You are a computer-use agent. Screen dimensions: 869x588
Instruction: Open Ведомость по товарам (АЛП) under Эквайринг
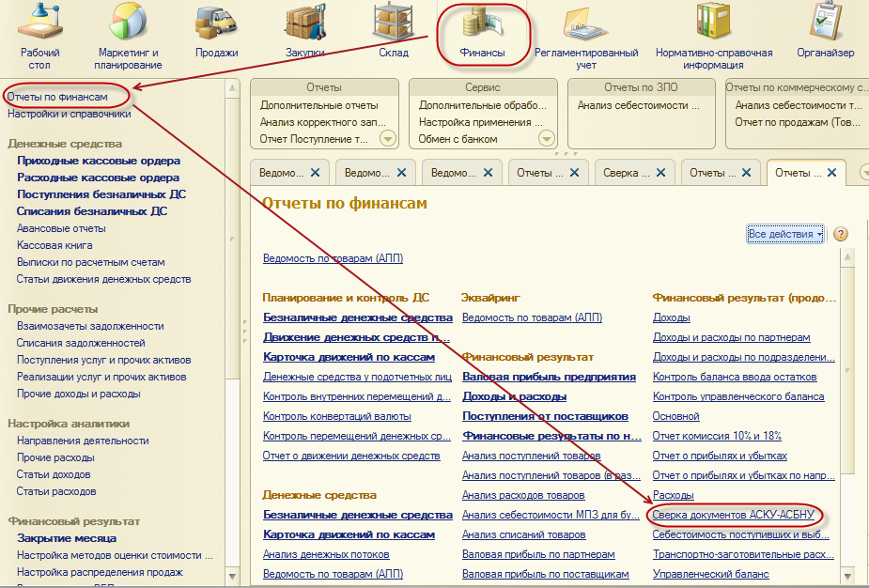click(x=532, y=317)
